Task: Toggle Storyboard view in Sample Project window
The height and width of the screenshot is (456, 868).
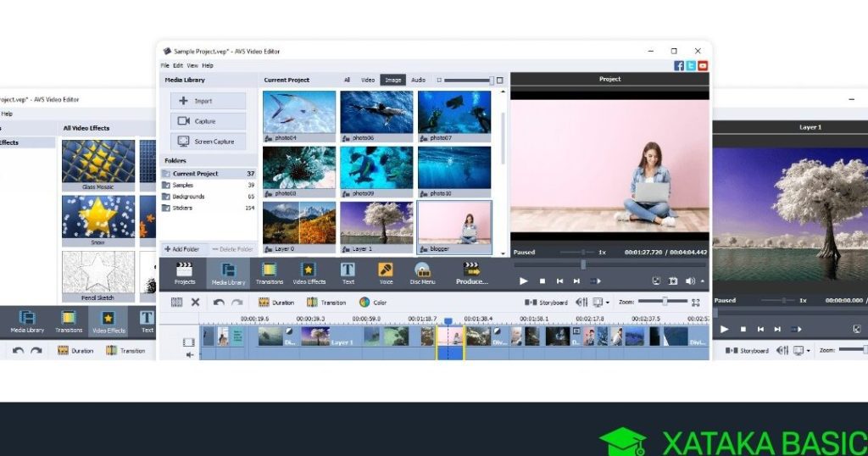Action: (x=547, y=302)
